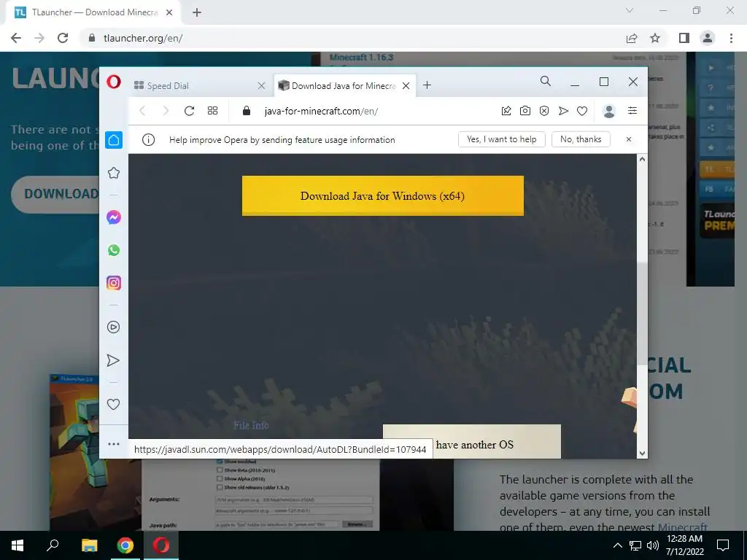Viewport: 747px width, 560px height.
Task: Open a new tab in Opera
Action: 427,85
